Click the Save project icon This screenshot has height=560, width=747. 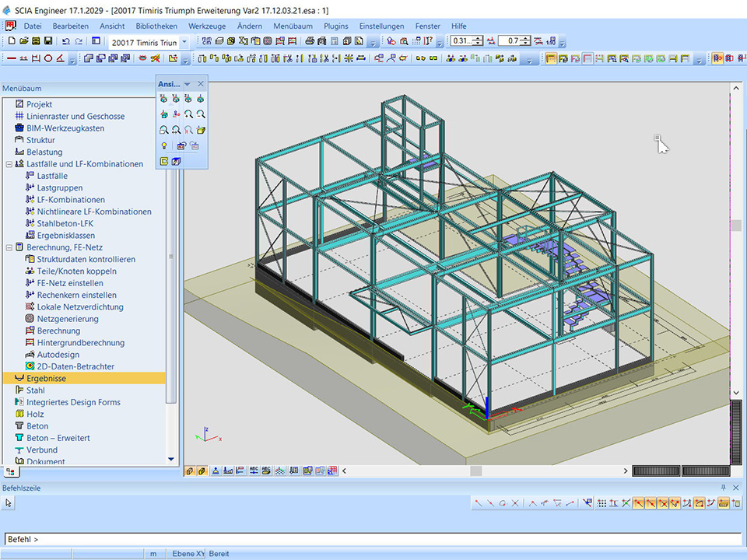click(x=48, y=41)
